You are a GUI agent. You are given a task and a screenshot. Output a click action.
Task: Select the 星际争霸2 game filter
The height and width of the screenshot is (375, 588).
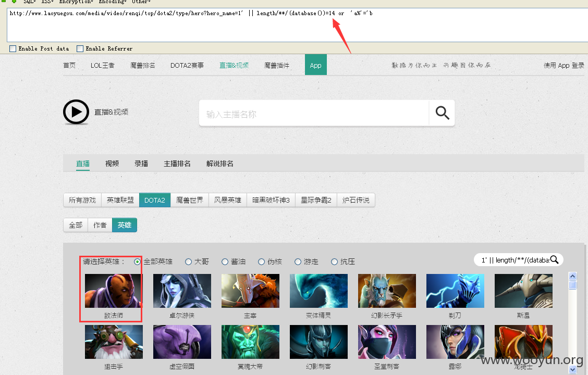point(316,200)
